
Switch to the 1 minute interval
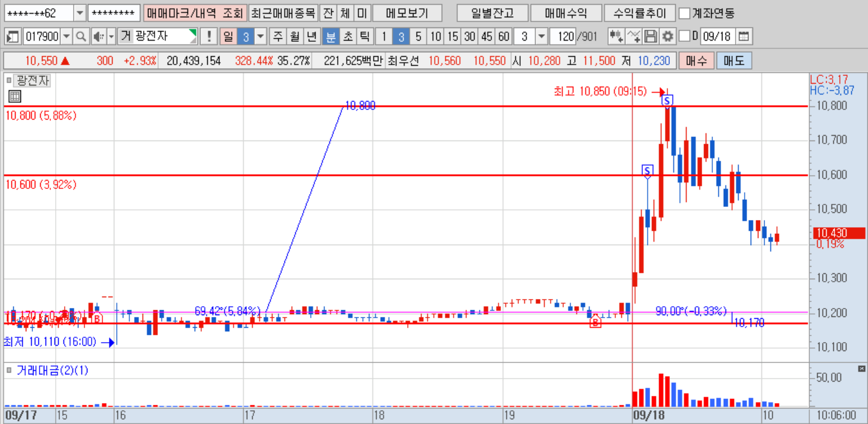pyautogui.click(x=384, y=36)
